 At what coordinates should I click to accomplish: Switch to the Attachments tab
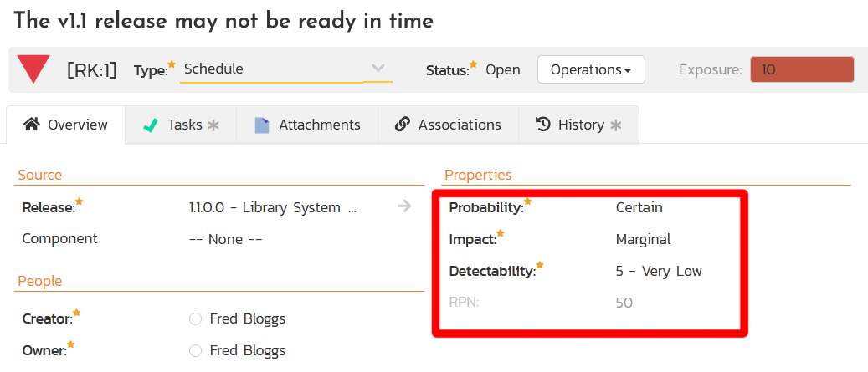pyautogui.click(x=307, y=125)
